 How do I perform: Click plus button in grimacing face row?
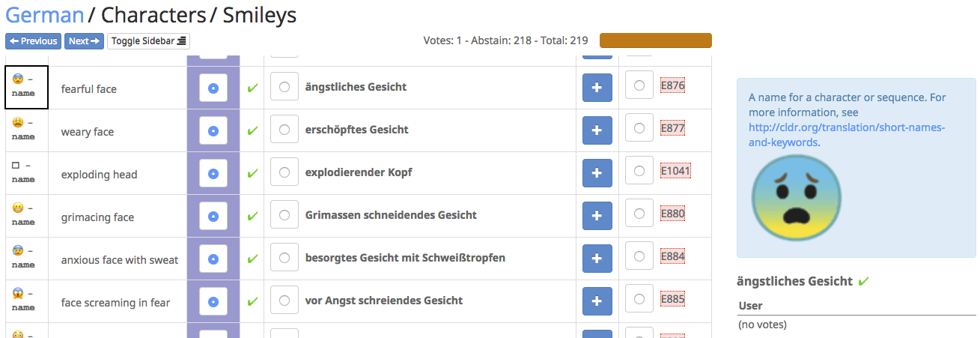coord(597,216)
